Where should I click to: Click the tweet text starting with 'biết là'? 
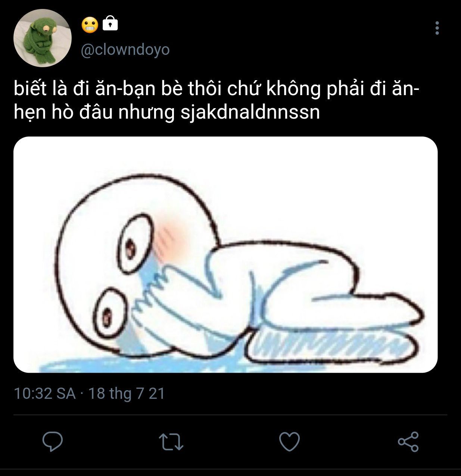[x=217, y=101]
